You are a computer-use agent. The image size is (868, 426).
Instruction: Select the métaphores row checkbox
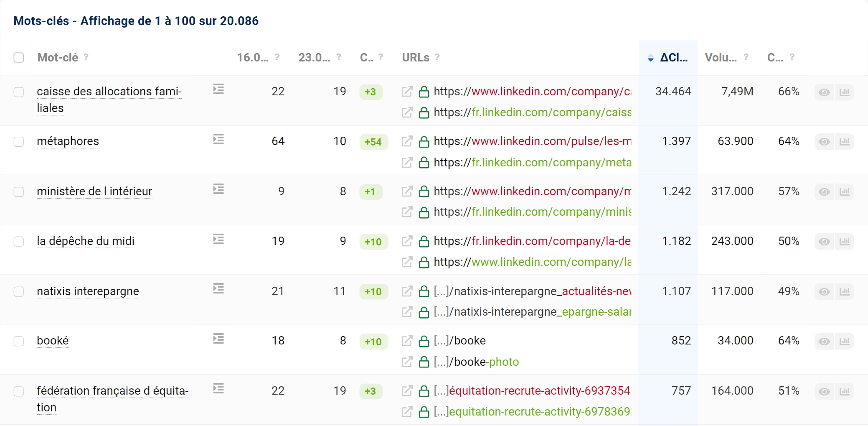[19, 142]
